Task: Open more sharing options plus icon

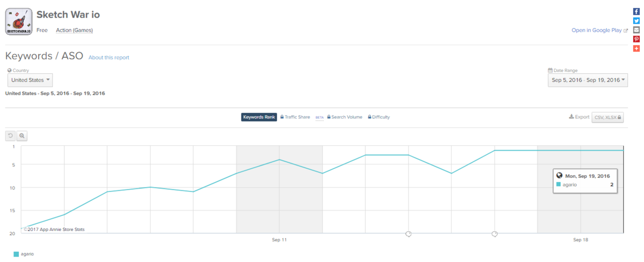Action: (636, 48)
